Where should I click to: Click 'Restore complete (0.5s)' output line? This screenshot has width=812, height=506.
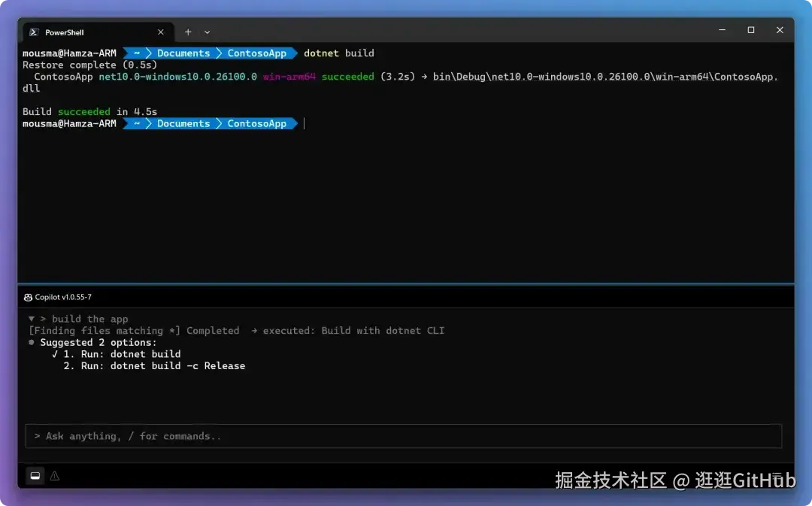point(89,65)
